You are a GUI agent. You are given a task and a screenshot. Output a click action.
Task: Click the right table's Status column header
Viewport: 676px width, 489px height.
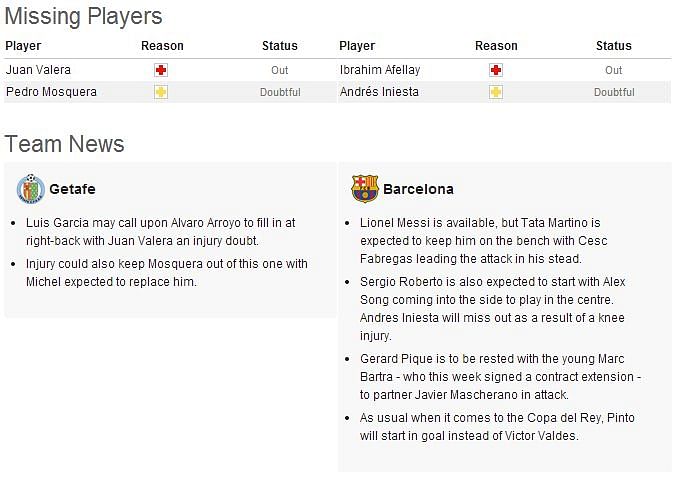coord(614,46)
